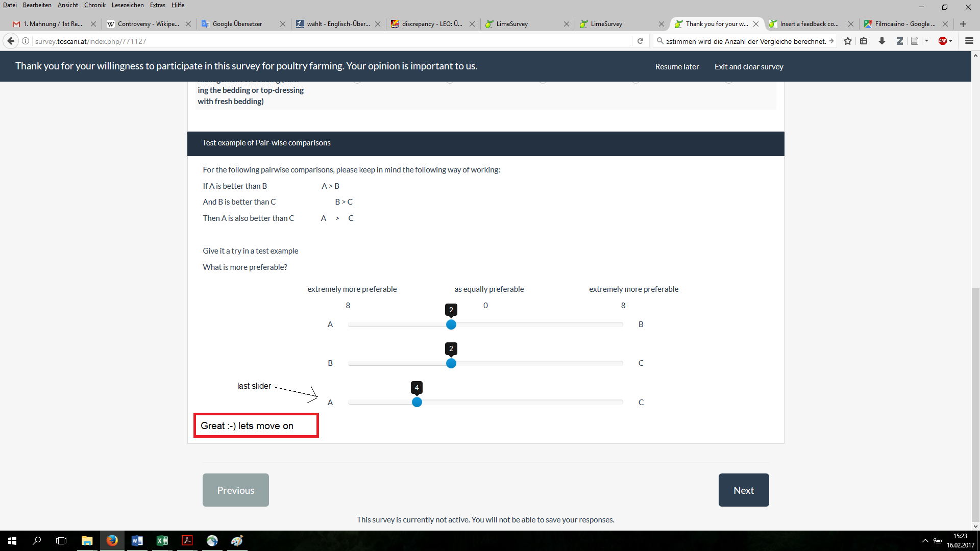Image resolution: width=980 pixels, height=551 pixels.
Task: Bookmark this page with star icon
Action: 848,41
